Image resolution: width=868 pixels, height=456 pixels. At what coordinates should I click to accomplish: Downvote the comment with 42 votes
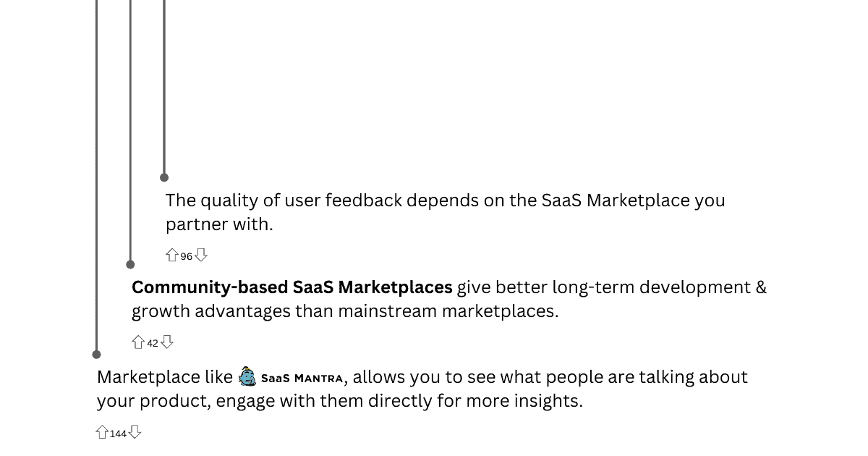(x=167, y=342)
